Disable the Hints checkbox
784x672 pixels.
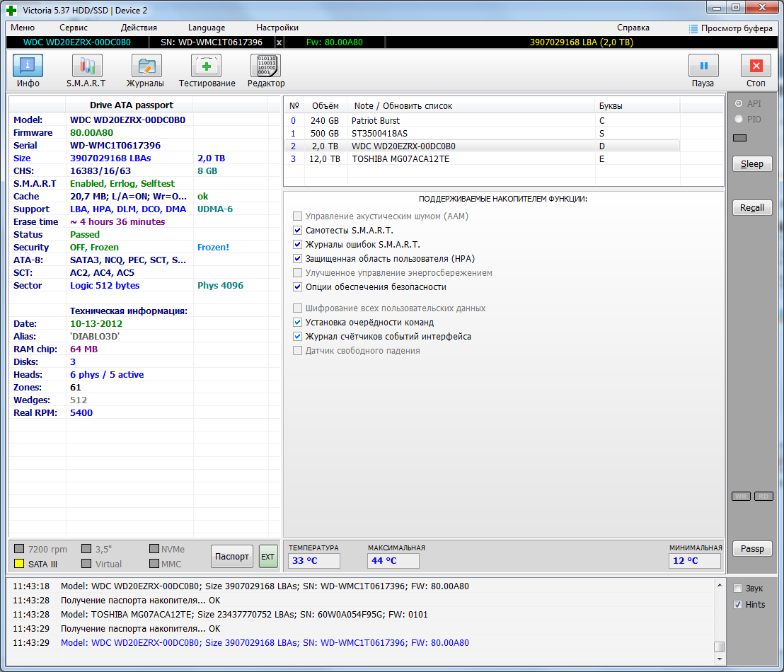click(x=737, y=605)
